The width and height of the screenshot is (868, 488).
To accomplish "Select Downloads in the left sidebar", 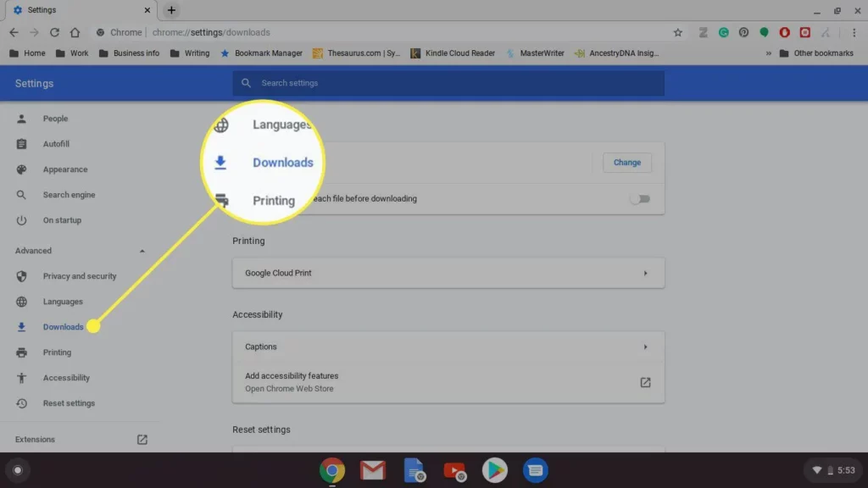I will point(63,327).
